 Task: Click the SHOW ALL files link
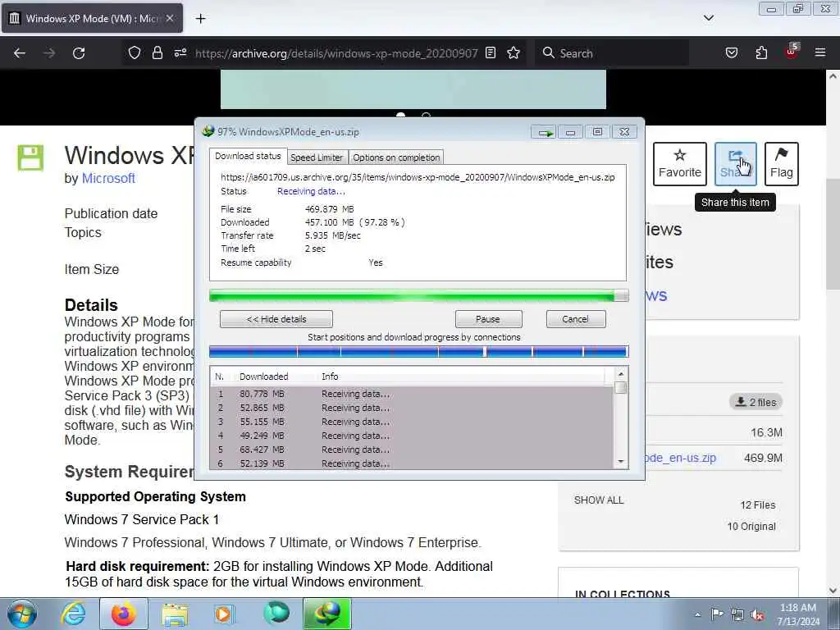(599, 500)
